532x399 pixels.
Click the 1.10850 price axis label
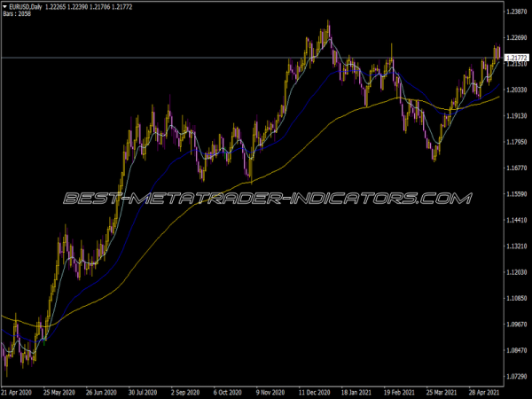pos(516,298)
